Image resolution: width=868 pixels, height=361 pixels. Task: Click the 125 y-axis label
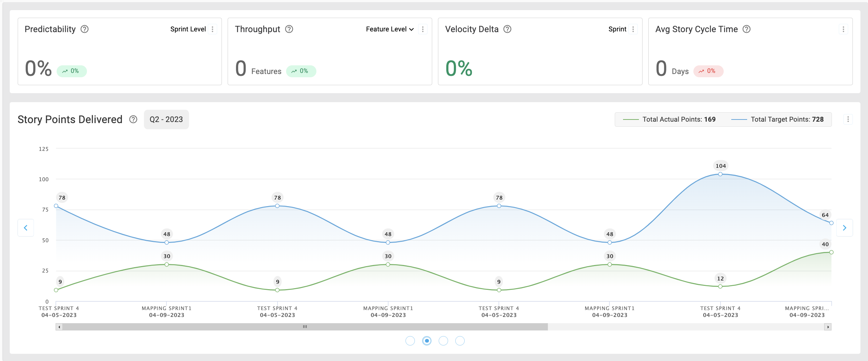click(x=44, y=149)
